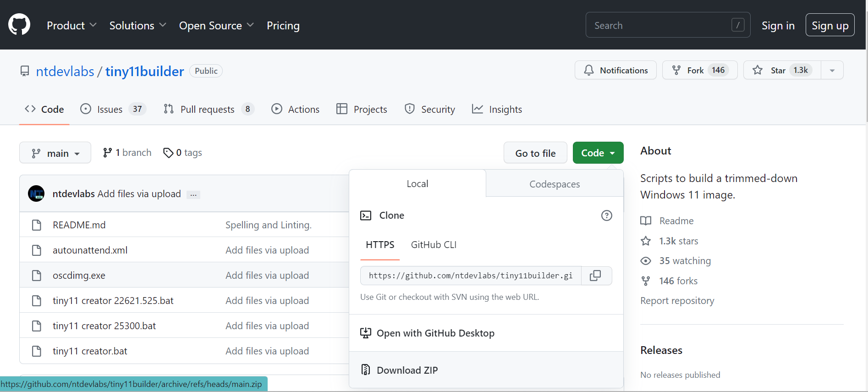The image size is (868, 392).
Task: Open the Insights tab
Action: [497, 109]
